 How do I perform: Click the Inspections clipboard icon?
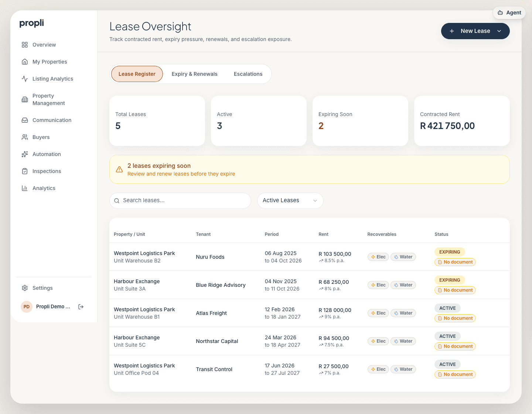pos(25,171)
